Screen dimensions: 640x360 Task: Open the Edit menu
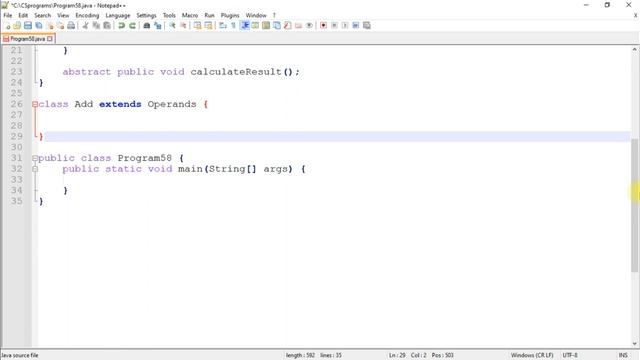click(x=23, y=16)
